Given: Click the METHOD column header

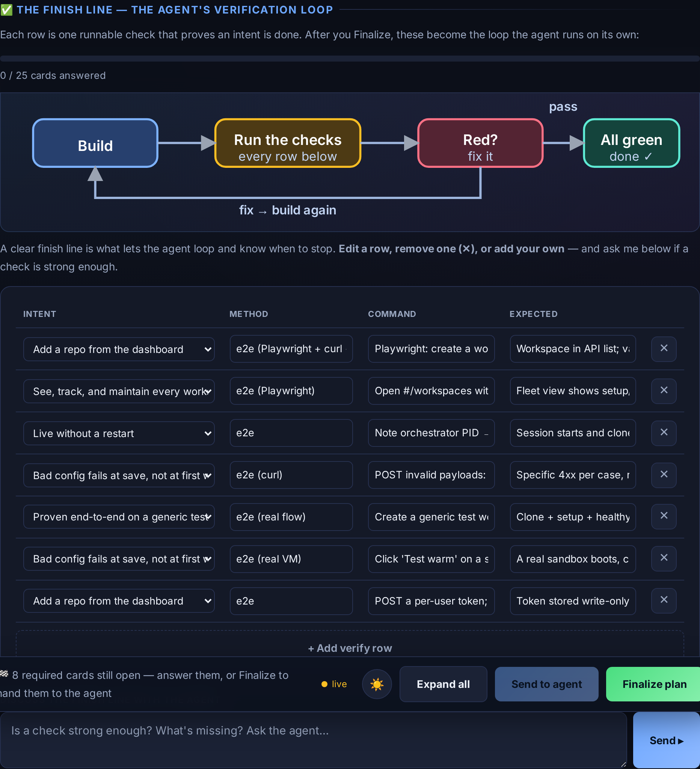Looking at the screenshot, I should click(x=249, y=314).
